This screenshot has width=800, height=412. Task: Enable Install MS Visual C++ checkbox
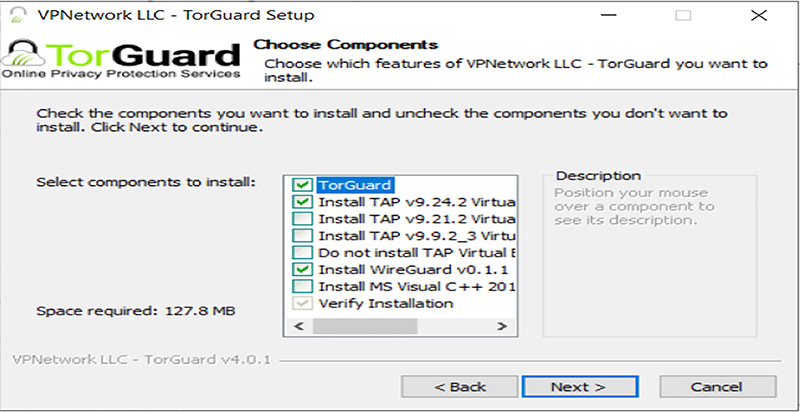(x=302, y=287)
